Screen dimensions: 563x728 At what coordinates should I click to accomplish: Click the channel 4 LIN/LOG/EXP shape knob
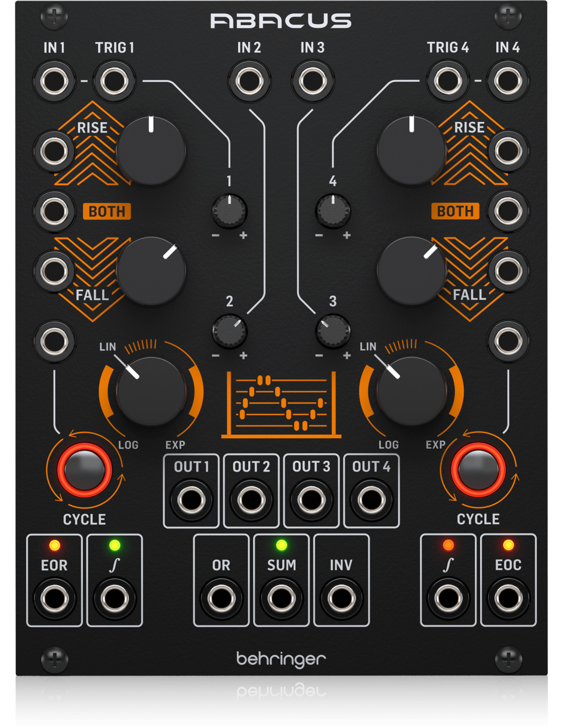412,392
